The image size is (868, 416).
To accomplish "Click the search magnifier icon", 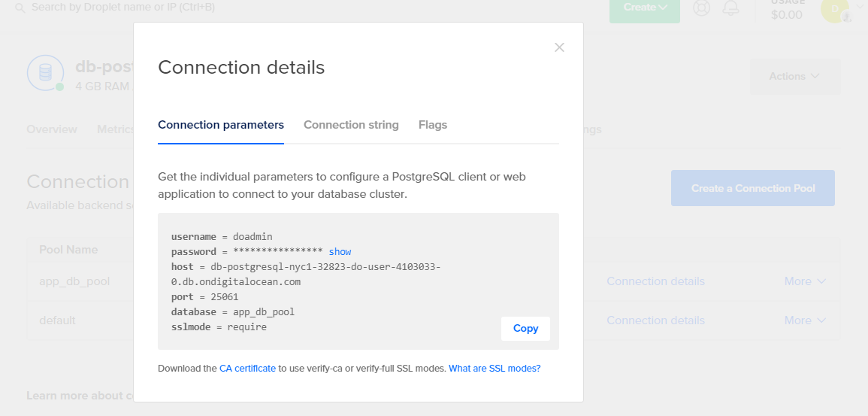I will (20, 8).
